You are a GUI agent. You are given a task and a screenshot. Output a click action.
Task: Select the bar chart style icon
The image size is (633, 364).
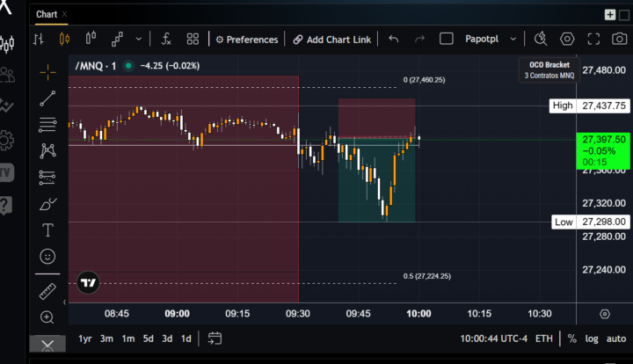39,40
